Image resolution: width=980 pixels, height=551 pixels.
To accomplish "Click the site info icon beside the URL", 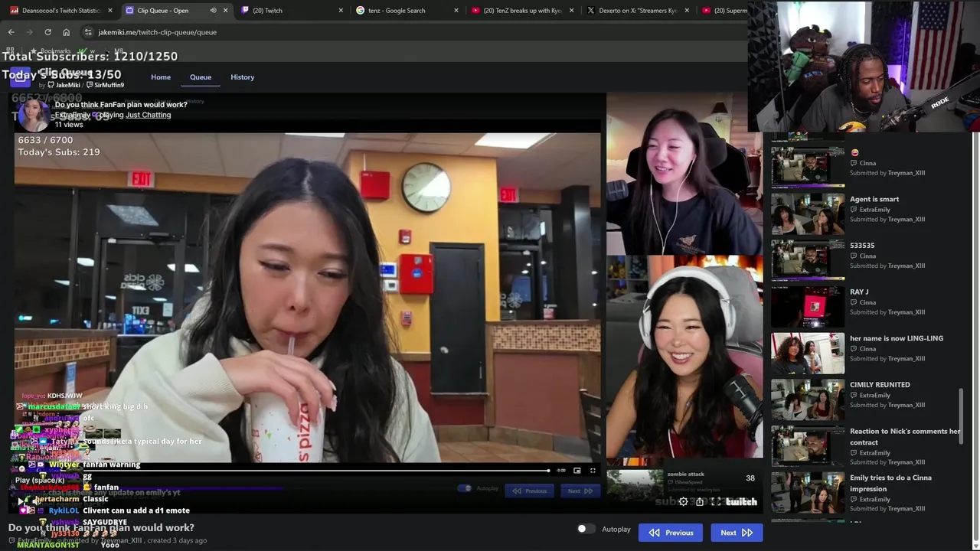I will [x=88, y=32].
